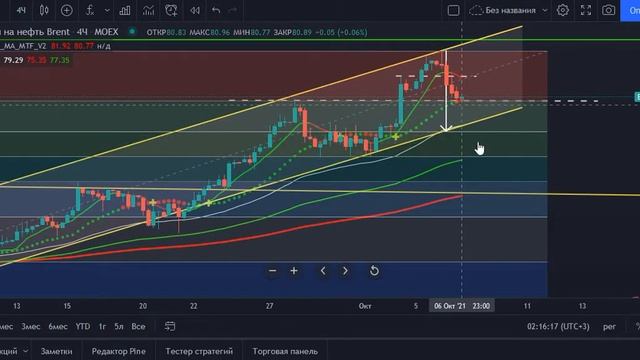Expand the screener dropdown arrow at bottom left

(25, 351)
